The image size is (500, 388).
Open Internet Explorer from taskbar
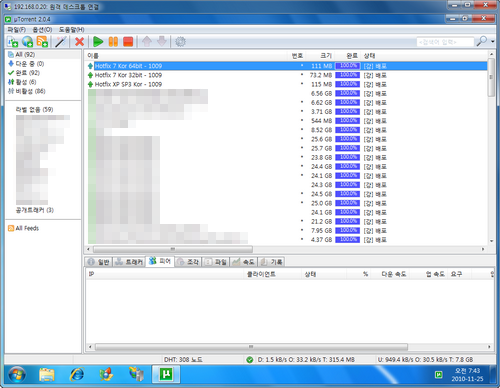(77, 375)
